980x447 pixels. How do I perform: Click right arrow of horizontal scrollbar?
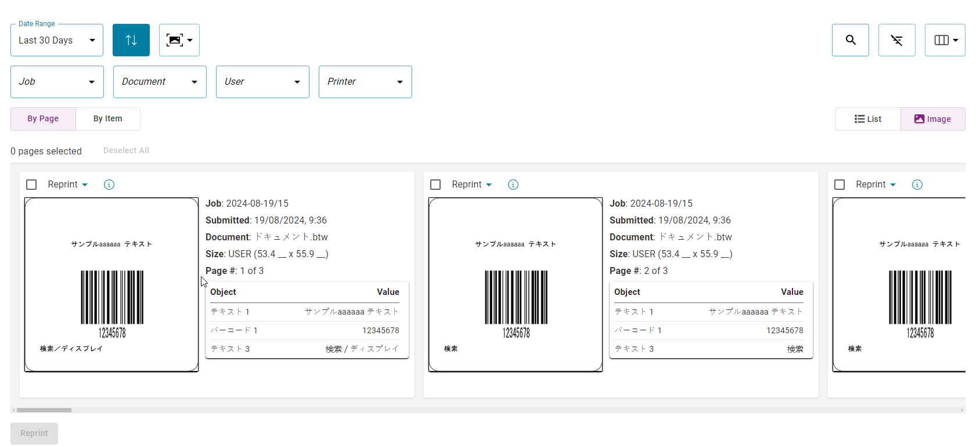click(x=962, y=410)
